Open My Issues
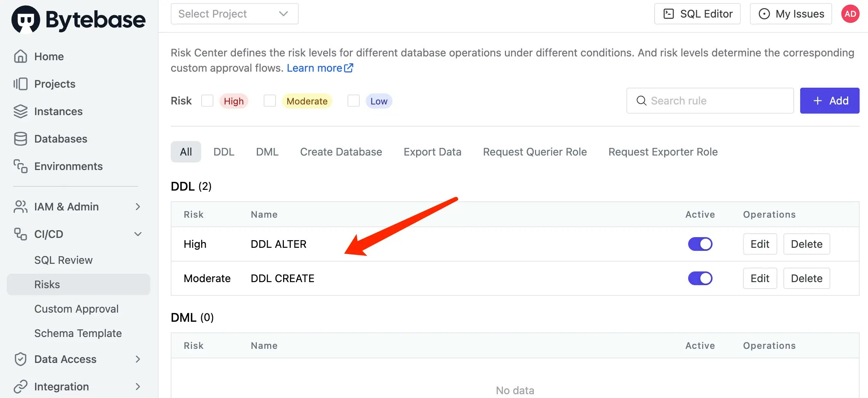The height and width of the screenshot is (398, 868). tap(791, 14)
